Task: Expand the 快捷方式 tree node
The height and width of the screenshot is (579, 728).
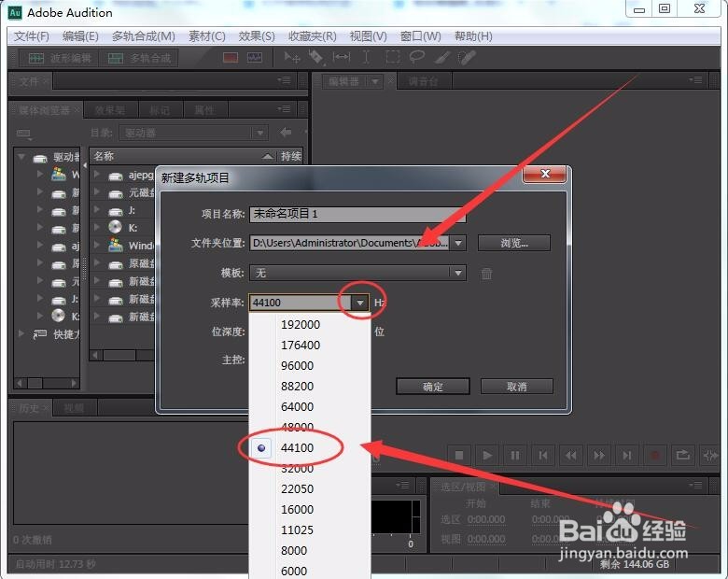Action: click(21, 333)
